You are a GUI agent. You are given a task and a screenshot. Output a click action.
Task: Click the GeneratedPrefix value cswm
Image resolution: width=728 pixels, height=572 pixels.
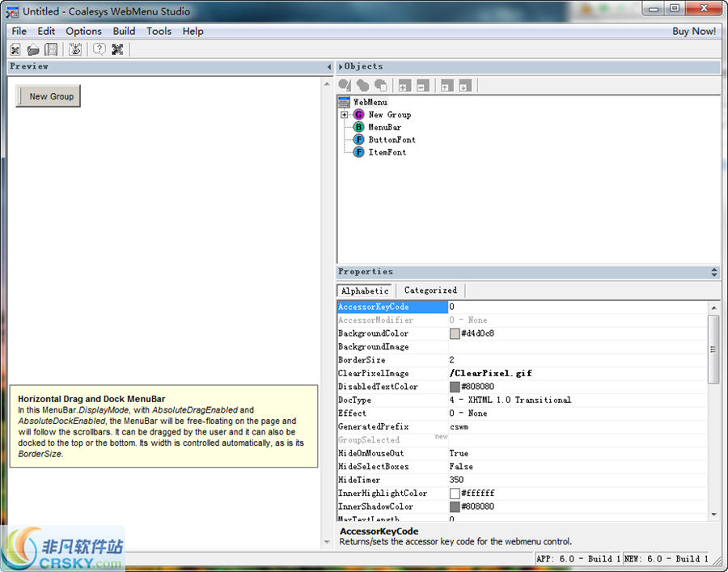[x=459, y=426]
